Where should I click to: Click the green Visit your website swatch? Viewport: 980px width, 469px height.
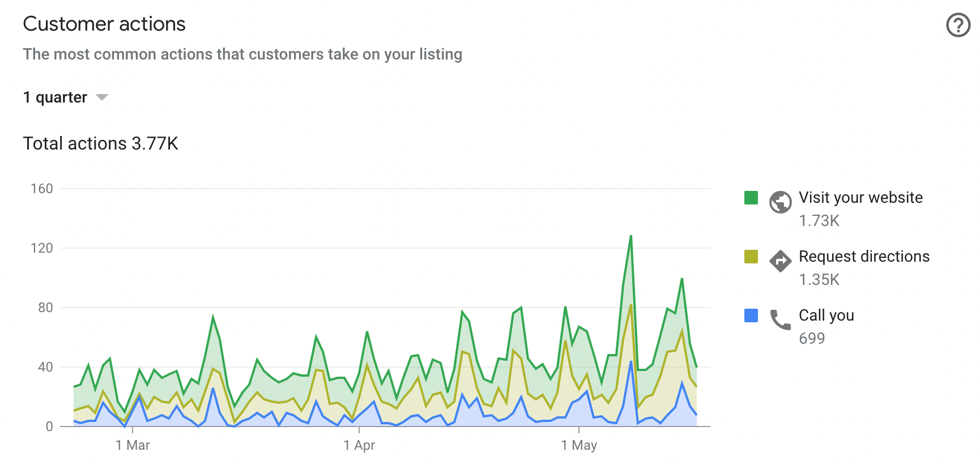click(751, 198)
